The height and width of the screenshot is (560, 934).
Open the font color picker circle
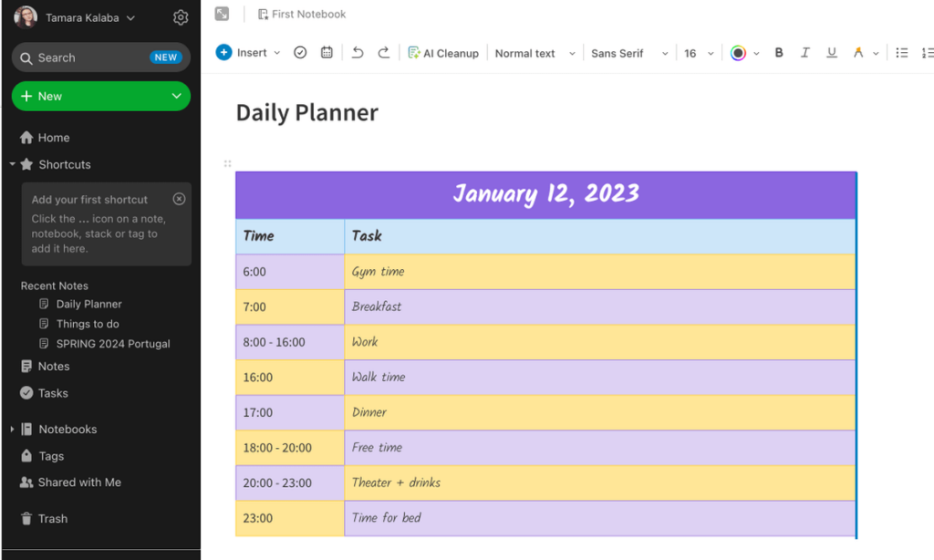click(x=738, y=53)
